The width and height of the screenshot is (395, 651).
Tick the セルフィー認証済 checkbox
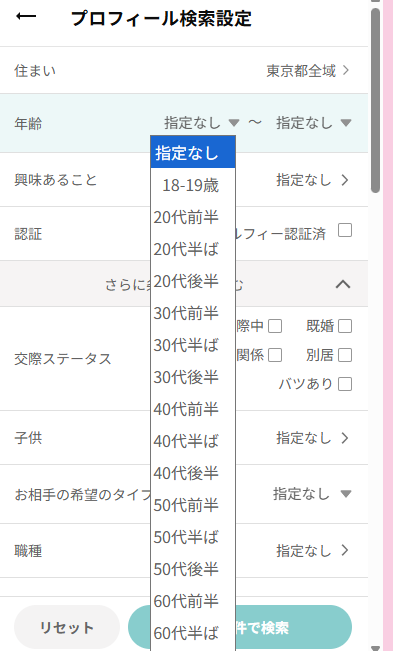[345, 230]
